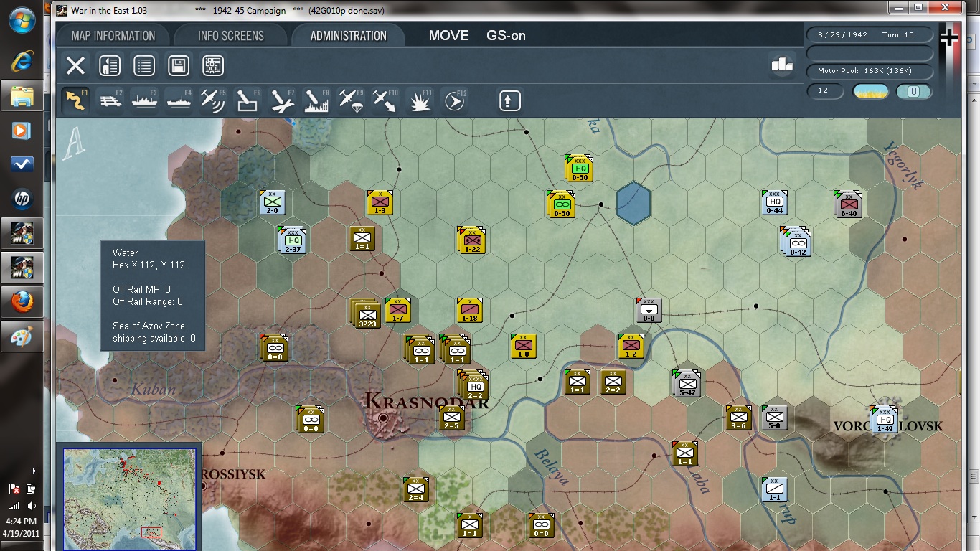
Task: Open the list report icon
Action: point(144,66)
